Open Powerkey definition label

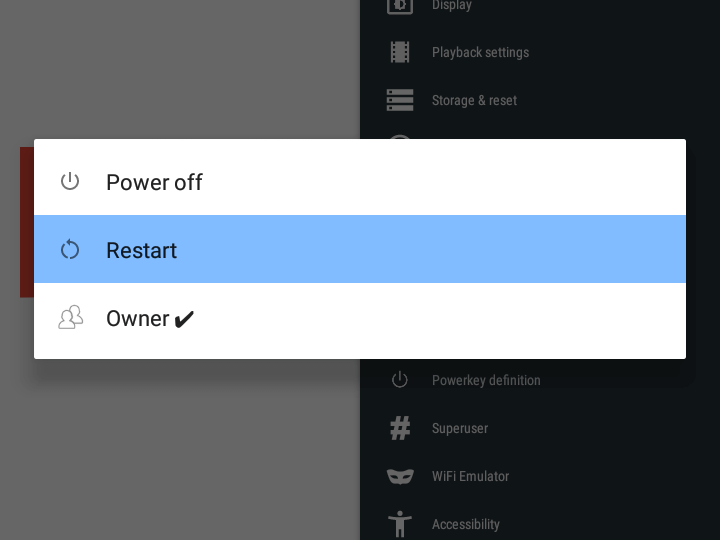pos(486,380)
